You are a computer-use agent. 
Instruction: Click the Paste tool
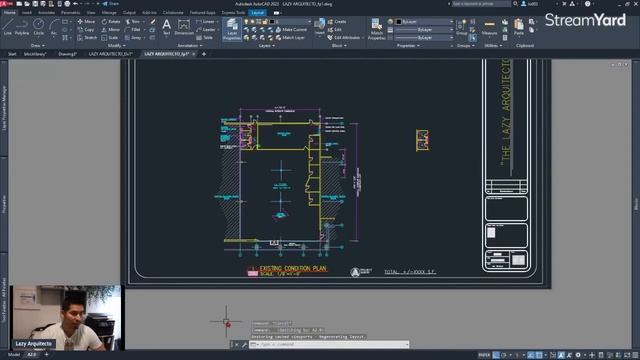pos(519,27)
